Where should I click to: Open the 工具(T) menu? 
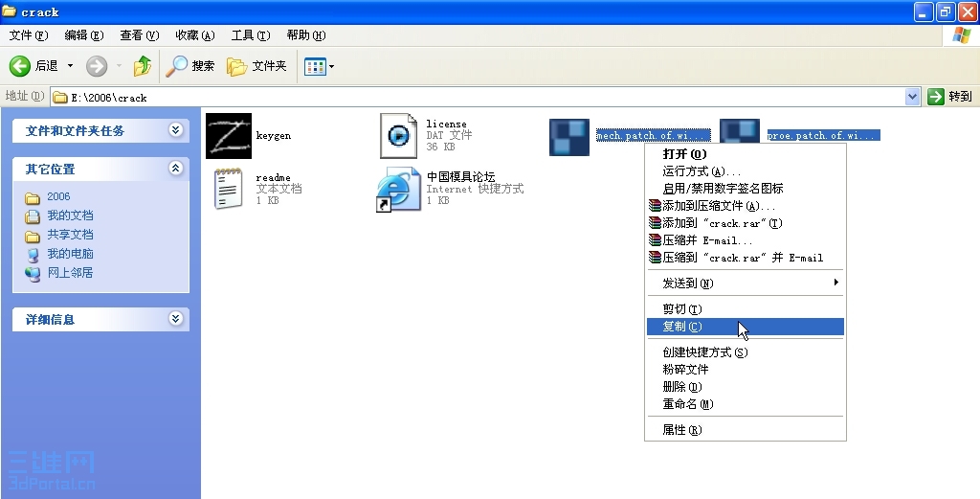click(x=250, y=35)
